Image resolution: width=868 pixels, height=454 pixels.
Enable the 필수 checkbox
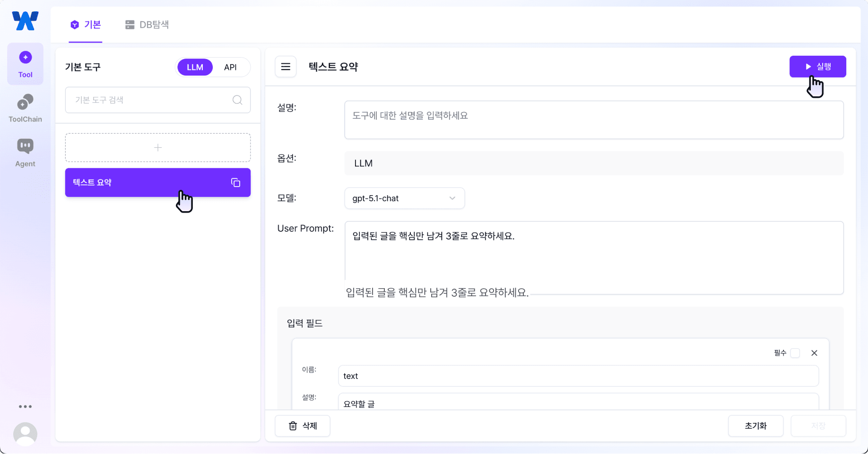(x=796, y=353)
